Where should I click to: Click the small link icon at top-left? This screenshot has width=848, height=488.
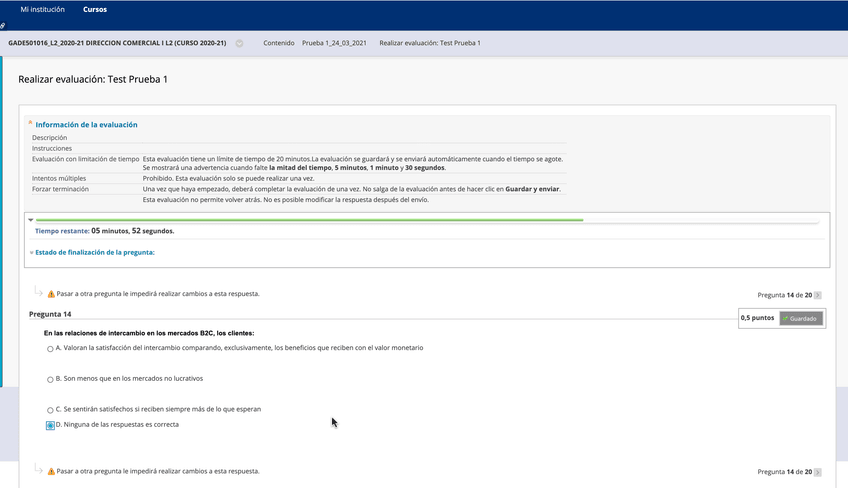coord(3,25)
